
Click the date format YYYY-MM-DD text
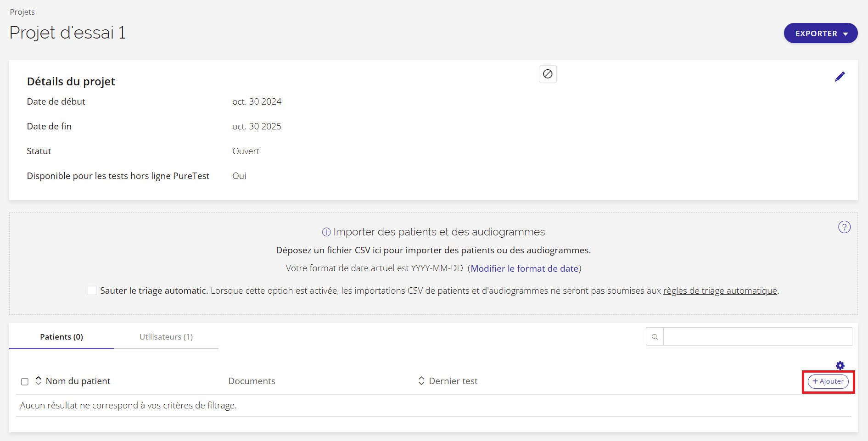point(437,268)
